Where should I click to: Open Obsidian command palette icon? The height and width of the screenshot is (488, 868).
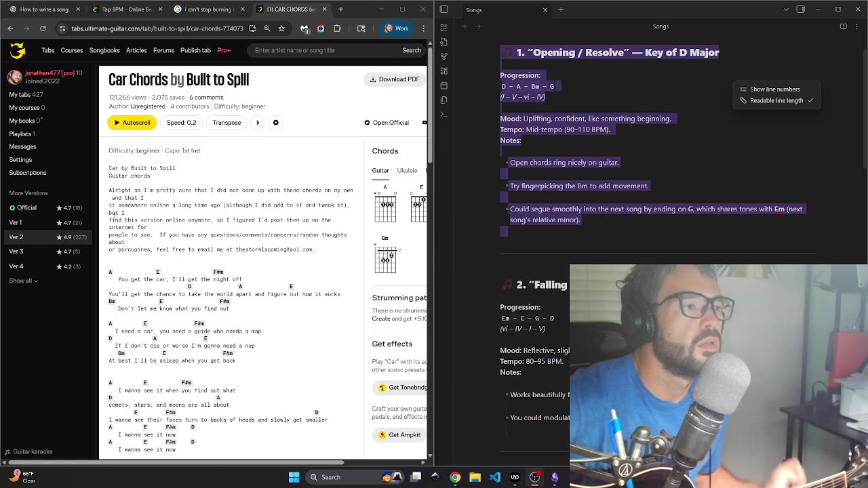click(443, 115)
